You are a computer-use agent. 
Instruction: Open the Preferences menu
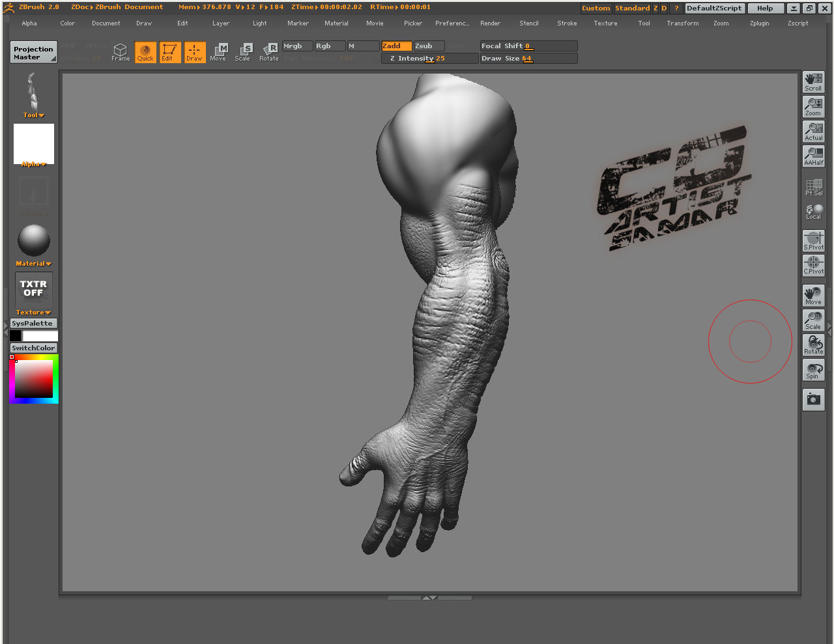tap(452, 23)
